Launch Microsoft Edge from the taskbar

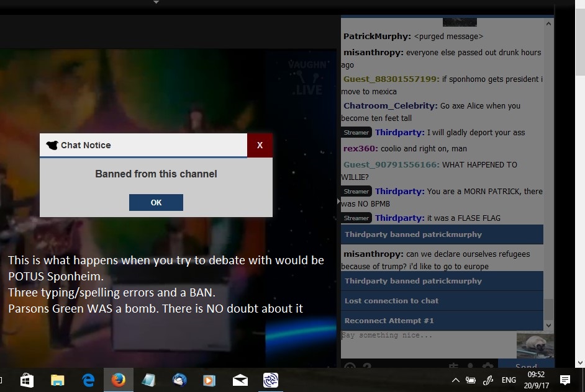[88, 380]
